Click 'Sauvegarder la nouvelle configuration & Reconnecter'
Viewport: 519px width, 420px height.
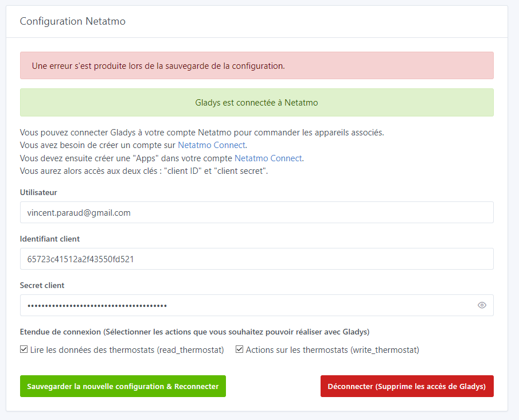click(x=123, y=386)
